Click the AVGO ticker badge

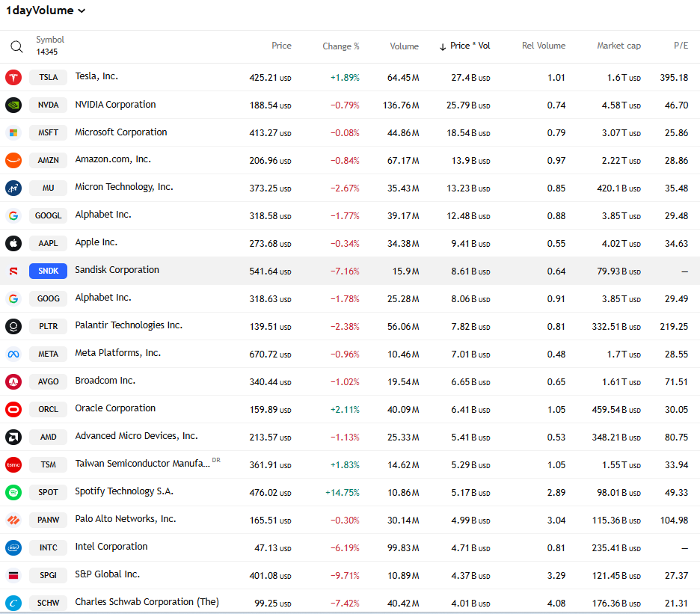point(48,382)
